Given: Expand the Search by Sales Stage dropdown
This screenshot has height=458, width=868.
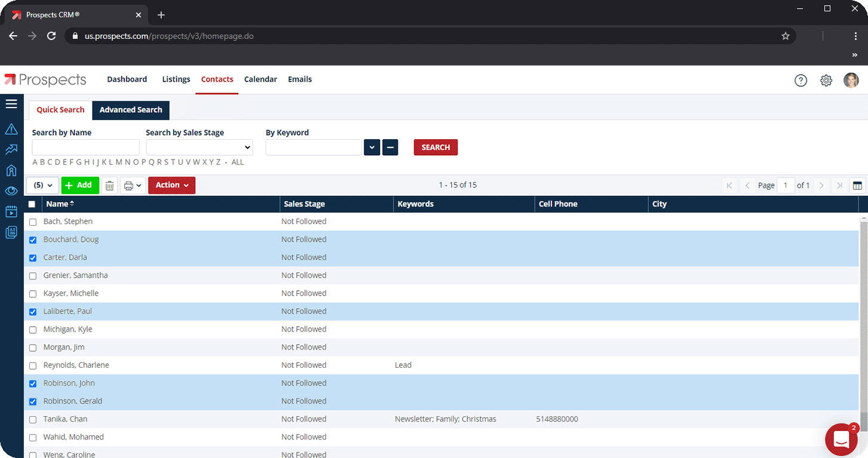Looking at the screenshot, I should 199,147.
